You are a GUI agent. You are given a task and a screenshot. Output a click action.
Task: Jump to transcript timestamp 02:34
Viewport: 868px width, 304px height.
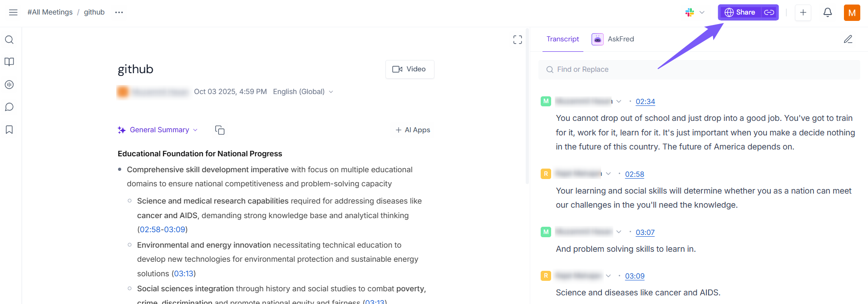pos(645,102)
